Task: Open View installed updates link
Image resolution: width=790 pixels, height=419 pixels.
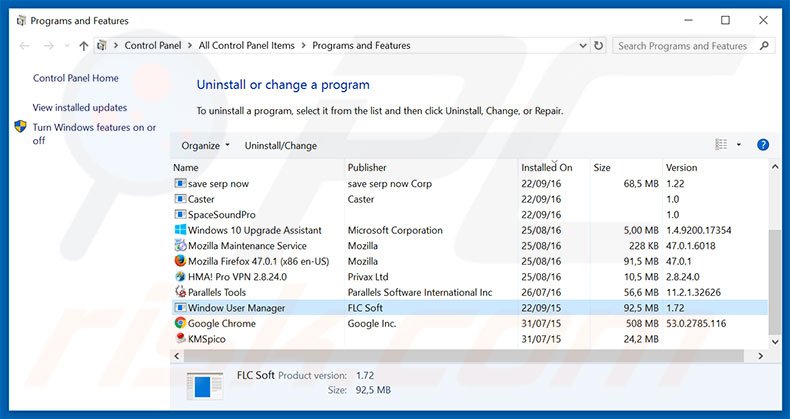Action: 80,107
